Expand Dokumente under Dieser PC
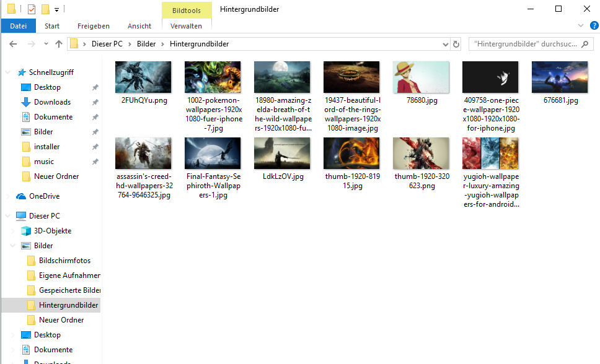 pyautogui.click(x=13, y=350)
